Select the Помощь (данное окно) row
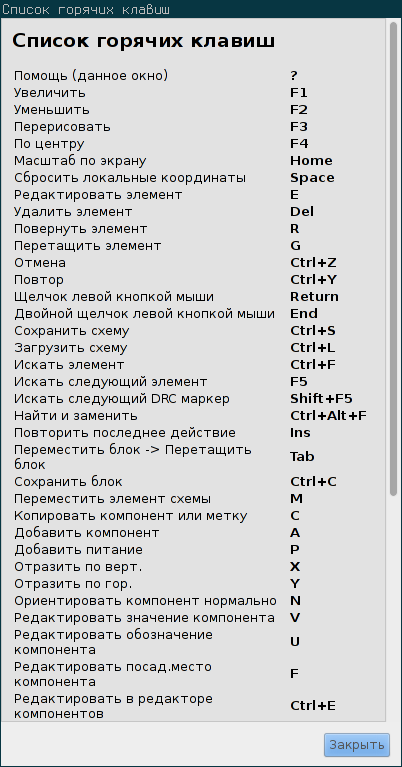Viewport: 402px width, 767px height. coord(196,76)
